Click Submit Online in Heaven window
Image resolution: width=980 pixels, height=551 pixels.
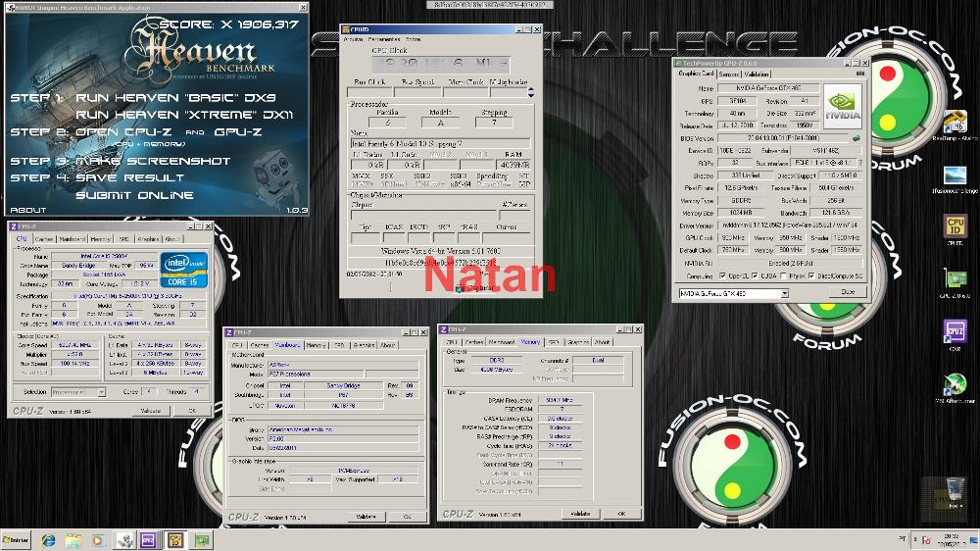pyautogui.click(x=134, y=195)
